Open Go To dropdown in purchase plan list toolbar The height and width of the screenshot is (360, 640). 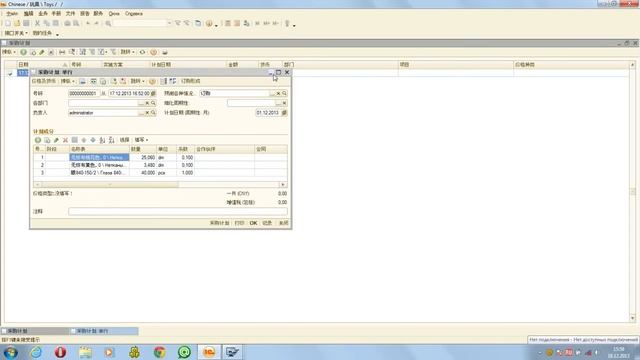(x=127, y=52)
